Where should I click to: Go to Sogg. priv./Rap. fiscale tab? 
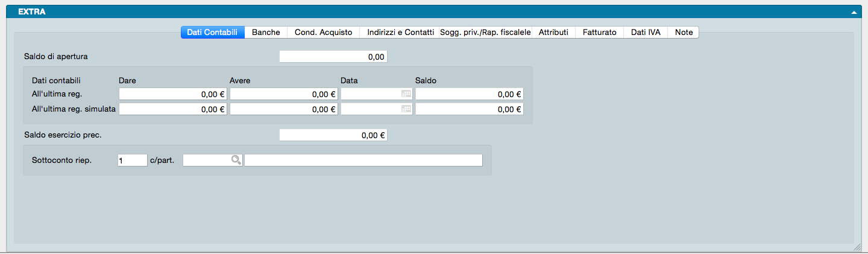tap(485, 33)
